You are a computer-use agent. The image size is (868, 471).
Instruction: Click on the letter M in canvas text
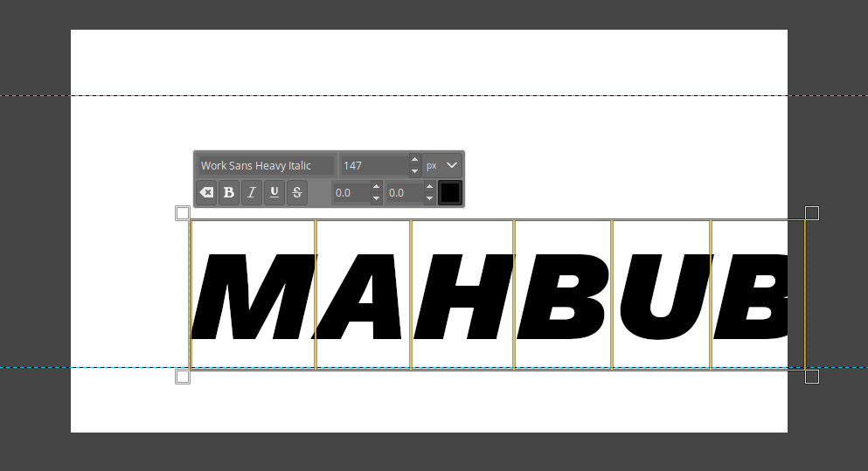pos(253,296)
